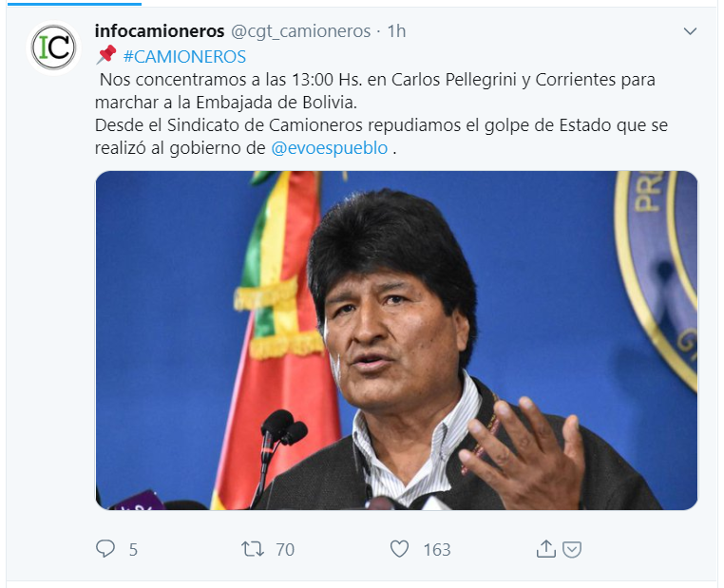Image resolution: width=724 pixels, height=588 pixels.
Task: Enlarge the press conference photo
Action: pos(396,340)
